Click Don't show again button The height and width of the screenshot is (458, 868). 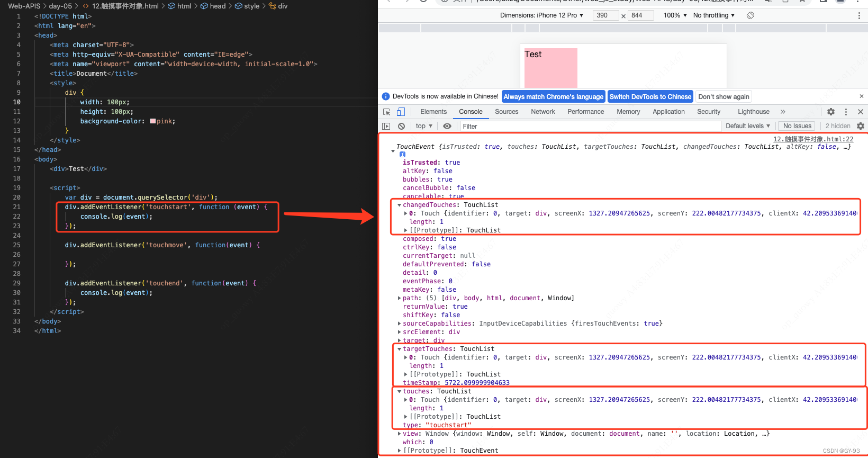[724, 97]
